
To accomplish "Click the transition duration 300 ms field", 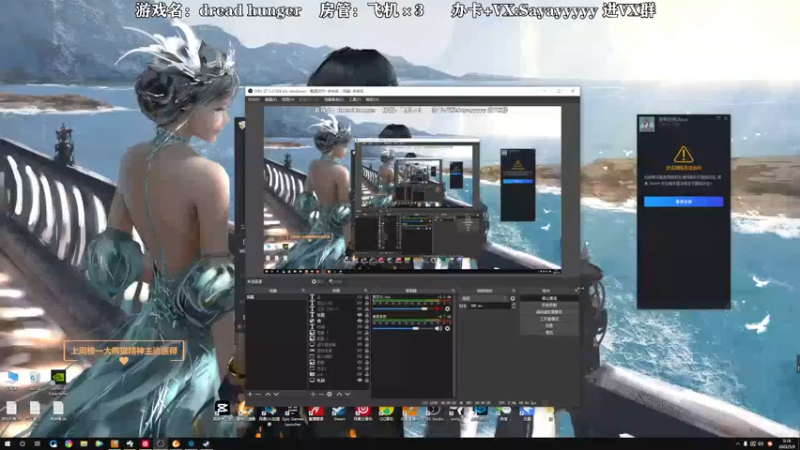I will (489, 306).
